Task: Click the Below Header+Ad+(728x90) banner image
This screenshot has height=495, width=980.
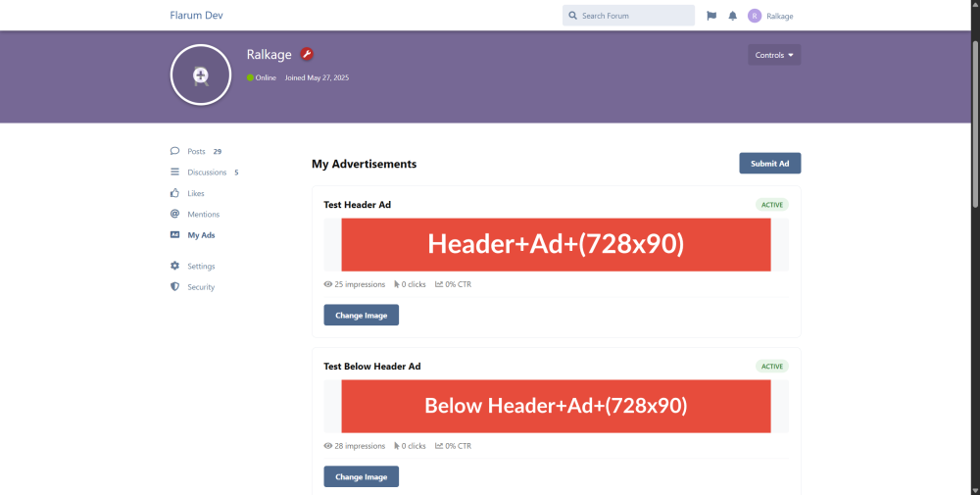Action: (556, 406)
